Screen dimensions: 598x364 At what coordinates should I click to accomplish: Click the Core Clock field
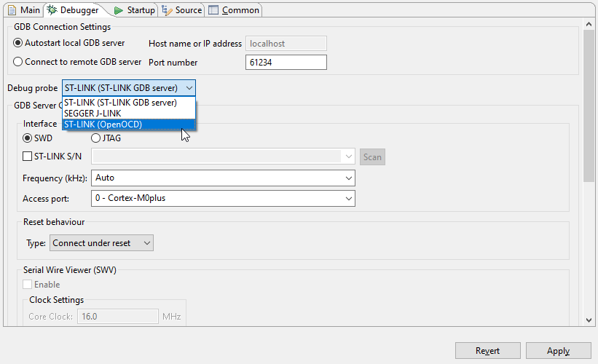pyautogui.click(x=118, y=317)
